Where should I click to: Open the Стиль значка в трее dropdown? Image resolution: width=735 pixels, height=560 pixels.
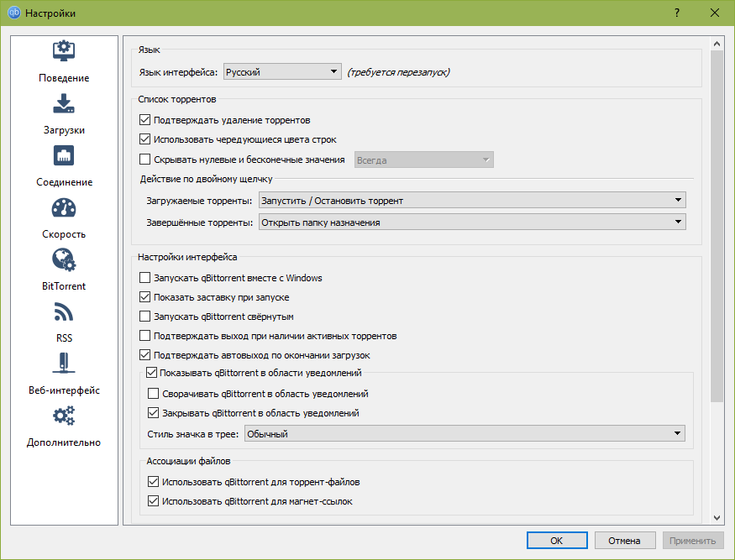(x=465, y=433)
